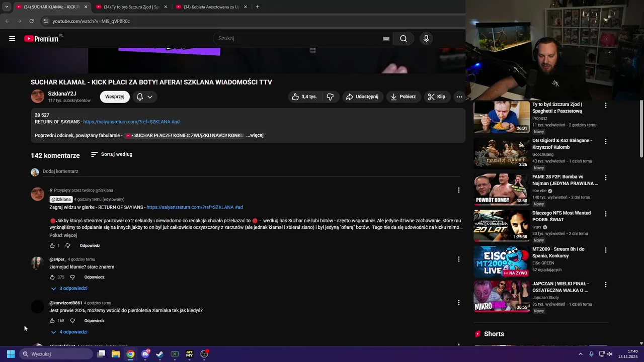Open Windows Start menu

pyautogui.click(x=11, y=354)
